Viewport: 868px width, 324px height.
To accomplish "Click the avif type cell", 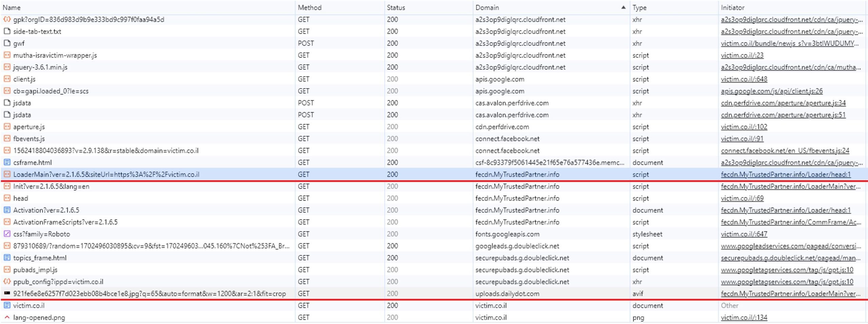I will pos(637,293).
